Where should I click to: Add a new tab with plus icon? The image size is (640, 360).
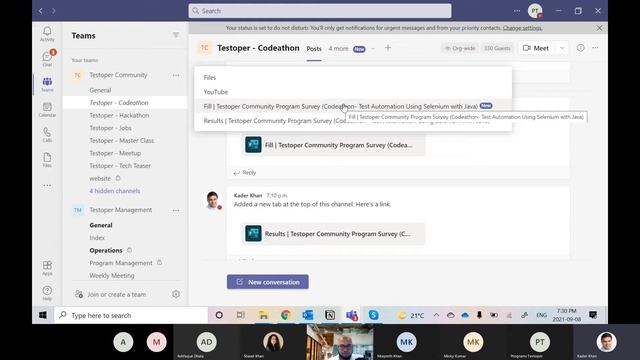[388, 48]
